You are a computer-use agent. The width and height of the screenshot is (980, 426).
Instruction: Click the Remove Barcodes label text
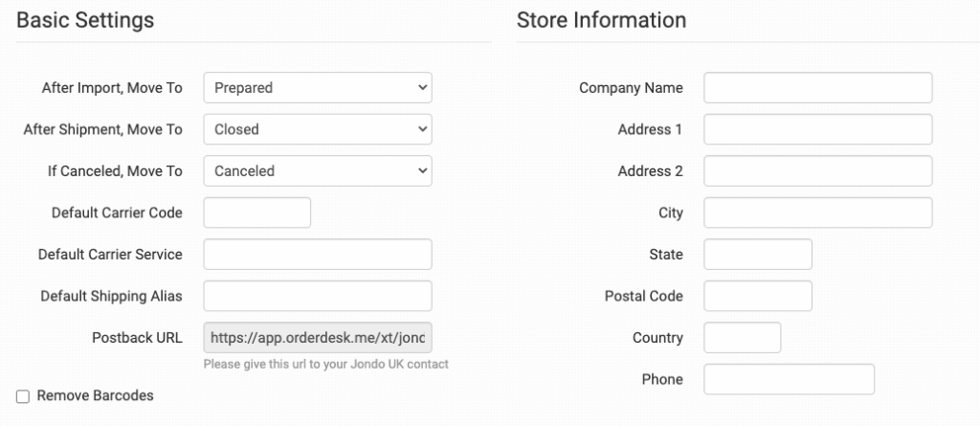[95, 395]
